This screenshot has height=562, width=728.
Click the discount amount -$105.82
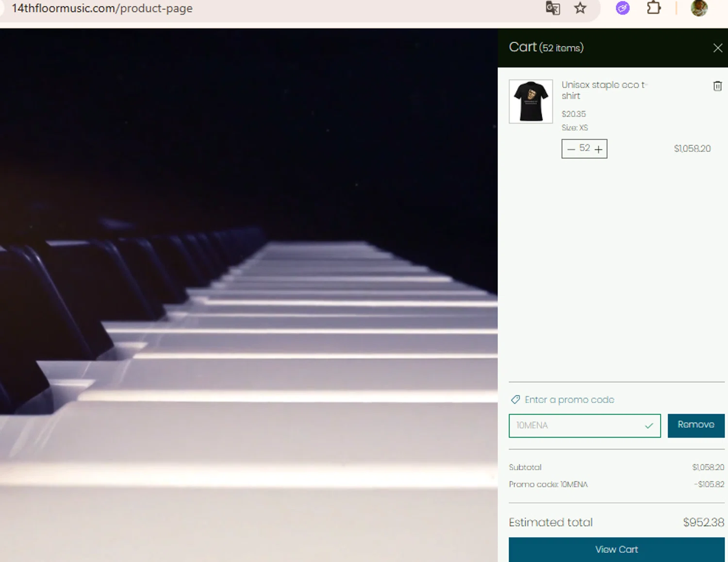(709, 484)
